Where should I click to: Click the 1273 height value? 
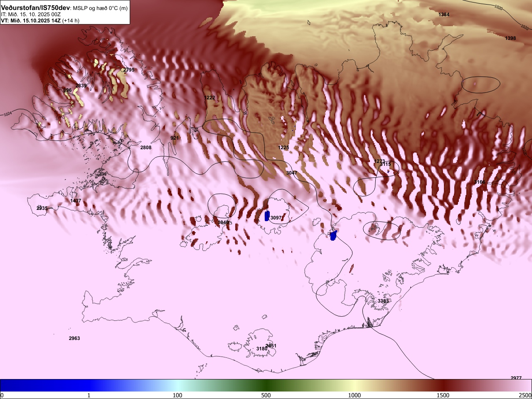[x=379, y=161]
